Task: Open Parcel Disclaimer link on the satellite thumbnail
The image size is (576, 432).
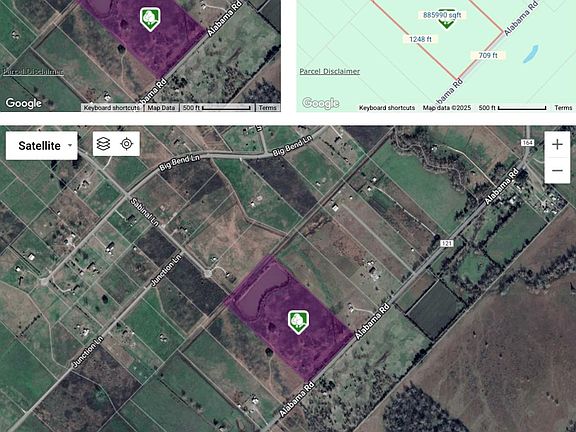Action: click(33, 71)
